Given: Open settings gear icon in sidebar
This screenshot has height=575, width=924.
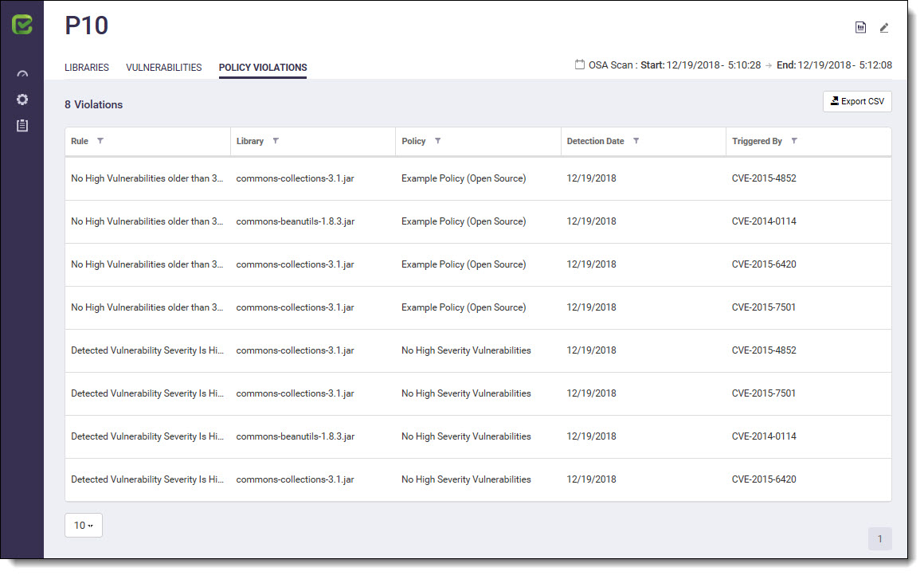Looking at the screenshot, I should pyautogui.click(x=22, y=100).
